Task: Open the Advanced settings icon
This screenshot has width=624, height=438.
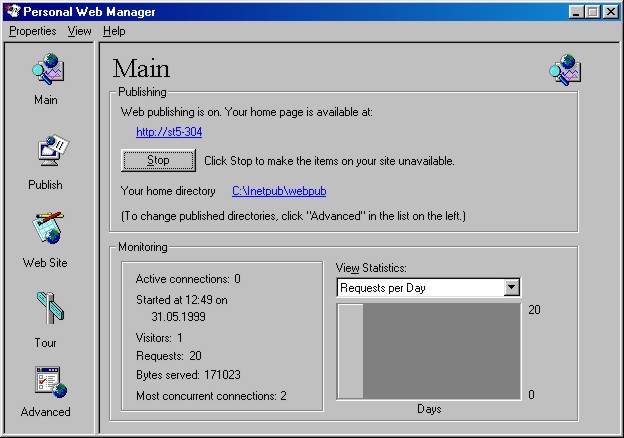Action: click(x=51, y=382)
